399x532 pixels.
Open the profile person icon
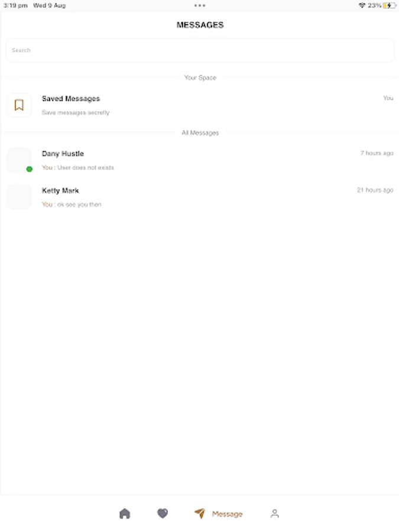click(275, 514)
